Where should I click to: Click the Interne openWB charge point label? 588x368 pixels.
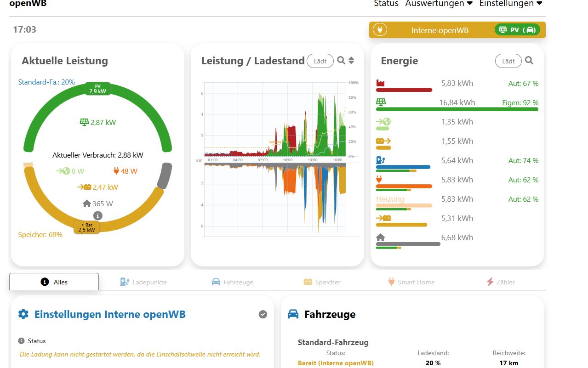click(440, 30)
